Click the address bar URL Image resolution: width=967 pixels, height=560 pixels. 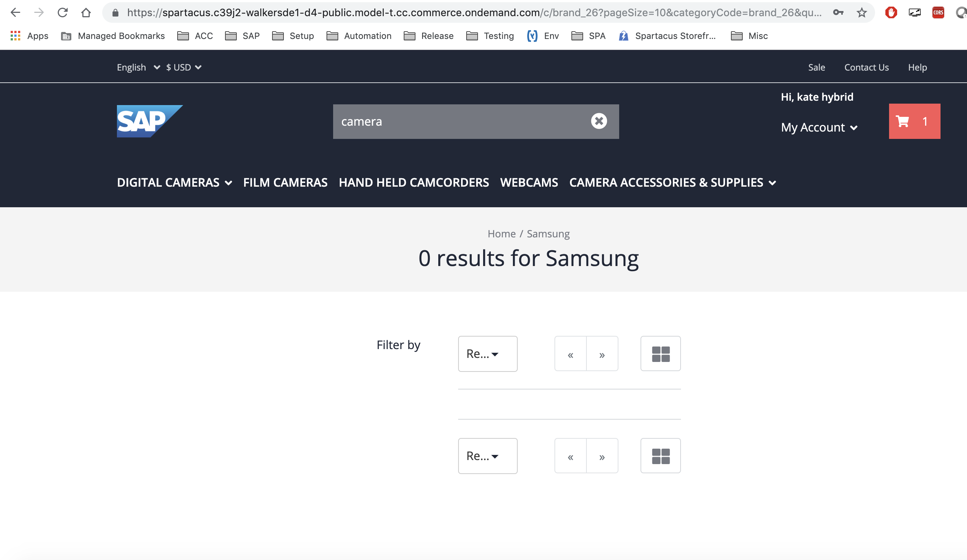474,12
